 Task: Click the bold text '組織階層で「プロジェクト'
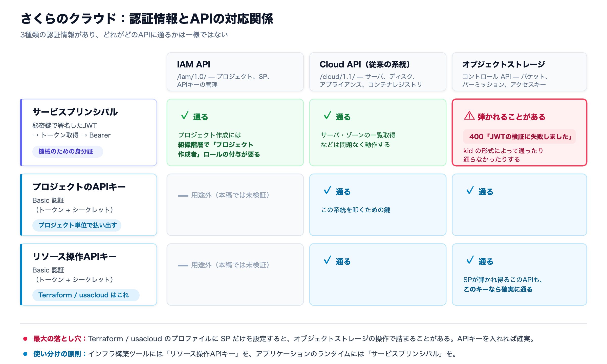coord(215,145)
